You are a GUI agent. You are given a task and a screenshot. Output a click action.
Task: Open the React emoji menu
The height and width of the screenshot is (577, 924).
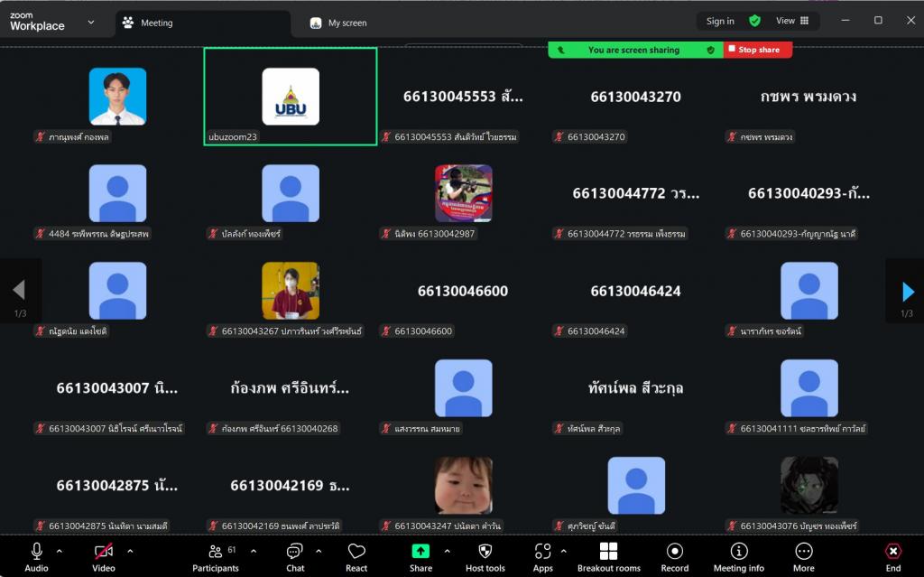click(356, 556)
